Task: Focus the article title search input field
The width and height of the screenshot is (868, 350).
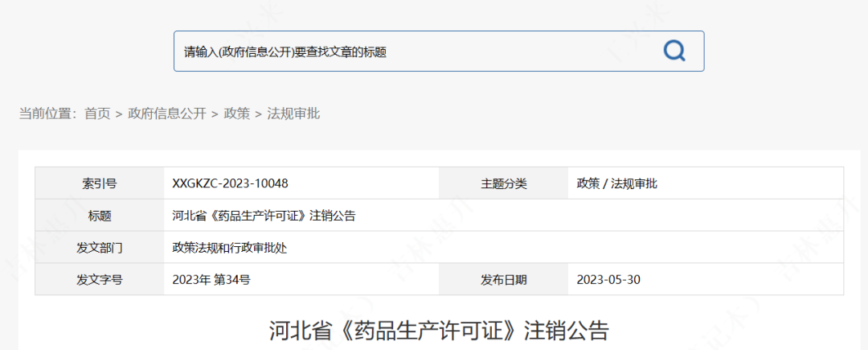Action: (410, 51)
